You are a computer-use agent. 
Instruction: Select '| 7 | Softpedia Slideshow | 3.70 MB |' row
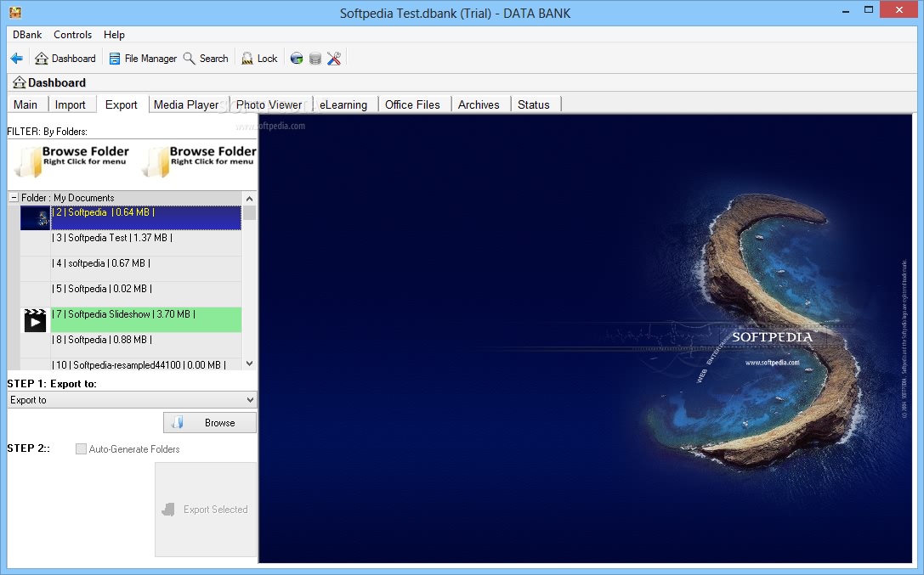point(146,319)
